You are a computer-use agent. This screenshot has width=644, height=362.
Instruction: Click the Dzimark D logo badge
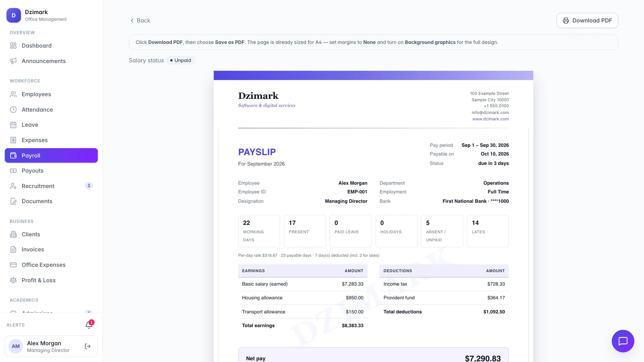pos(14,15)
